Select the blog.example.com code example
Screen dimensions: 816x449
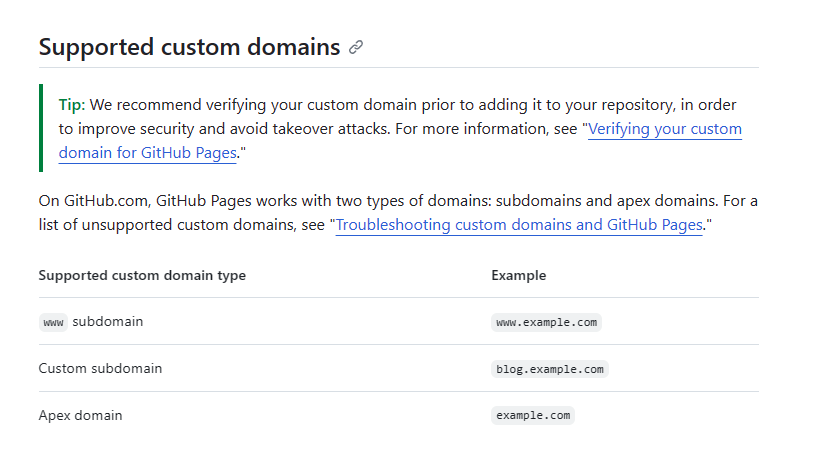coord(550,369)
